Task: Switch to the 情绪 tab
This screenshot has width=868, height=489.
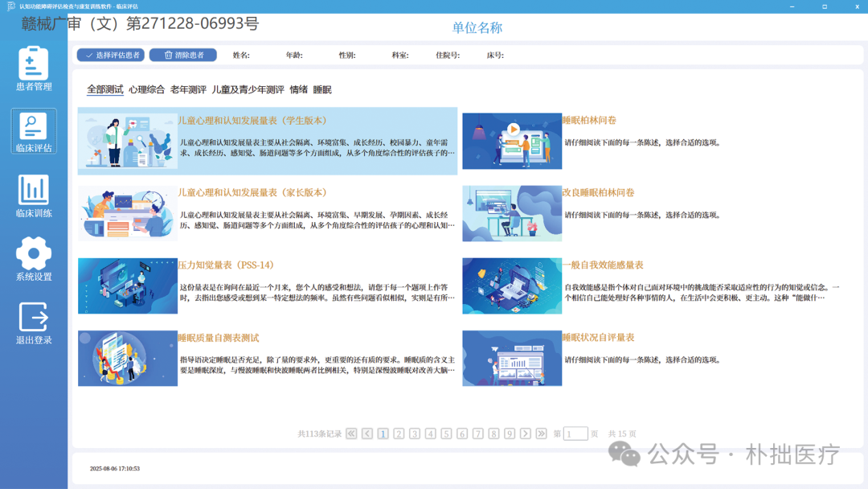Action: [298, 89]
